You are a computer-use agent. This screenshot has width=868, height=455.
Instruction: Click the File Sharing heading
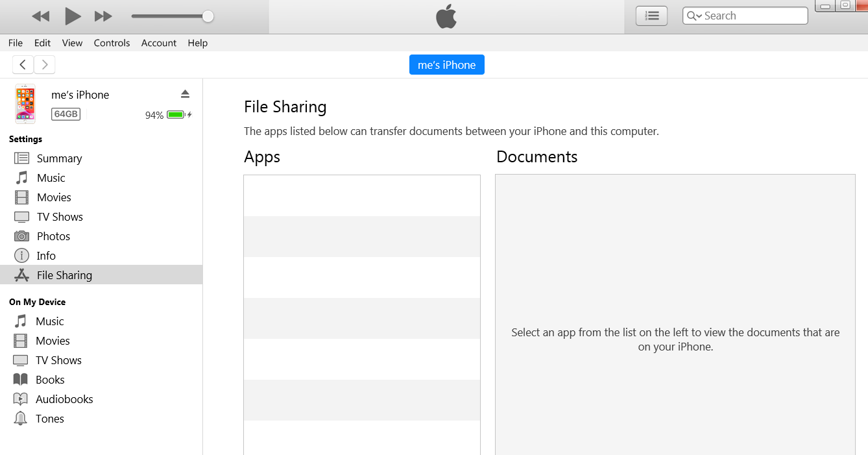pyautogui.click(x=285, y=107)
